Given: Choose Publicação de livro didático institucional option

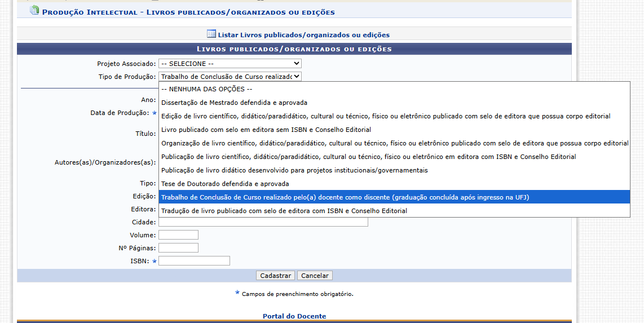Looking at the screenshot, I should coord(394,170).
